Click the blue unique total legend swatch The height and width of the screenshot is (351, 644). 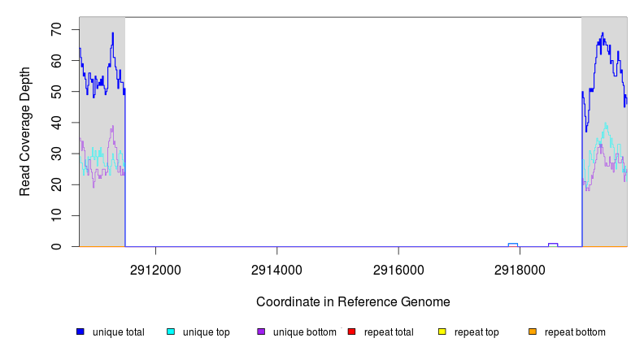tap(80, 331)
